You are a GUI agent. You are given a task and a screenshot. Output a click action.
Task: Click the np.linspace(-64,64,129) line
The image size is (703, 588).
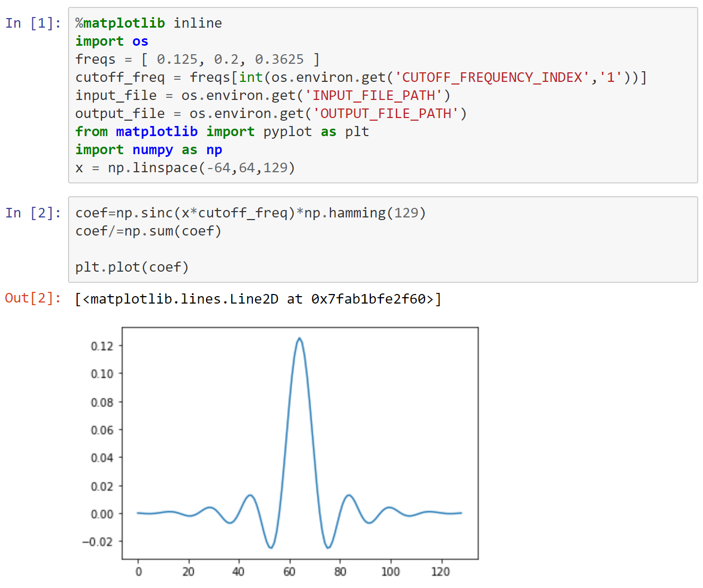pyautogui.click(x=185, y=168)
